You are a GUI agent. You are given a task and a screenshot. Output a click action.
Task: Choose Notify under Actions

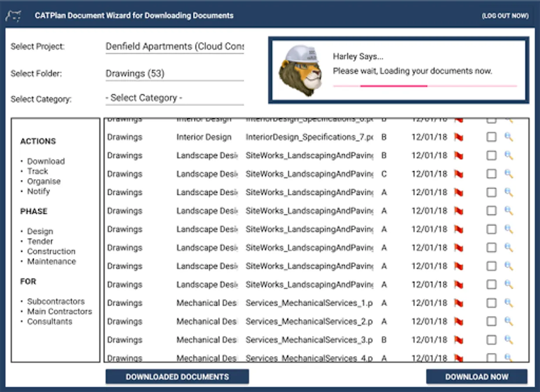[38, 191]
